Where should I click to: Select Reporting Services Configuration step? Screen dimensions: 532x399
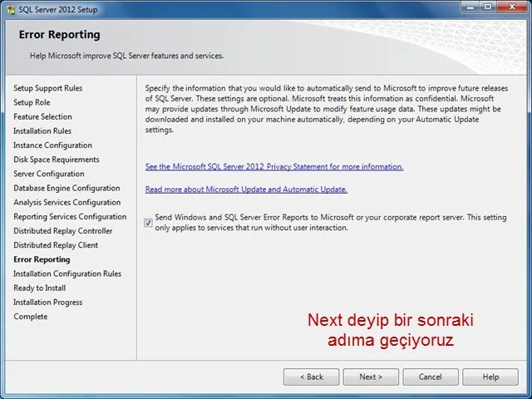[x=70, y=216]
